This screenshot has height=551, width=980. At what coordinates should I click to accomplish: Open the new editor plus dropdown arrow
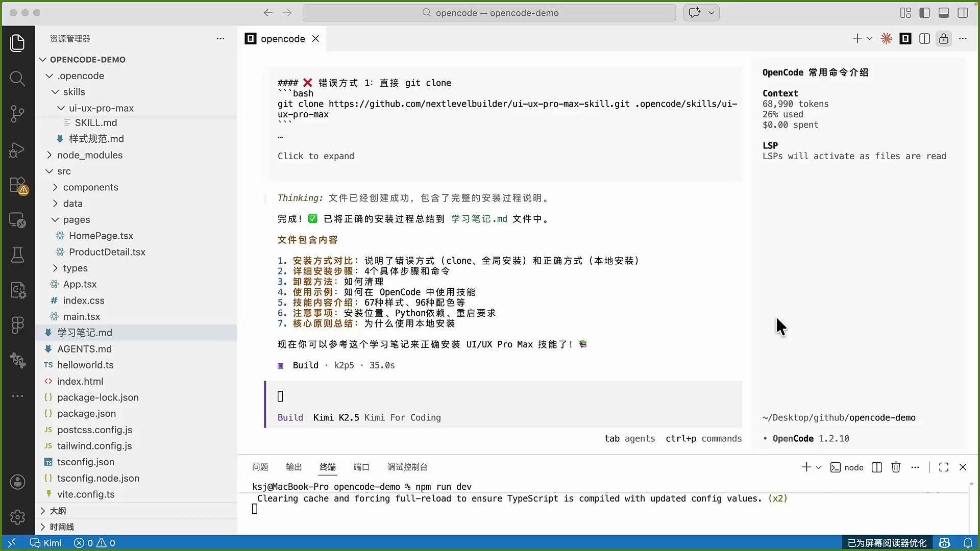coord(870,38)
